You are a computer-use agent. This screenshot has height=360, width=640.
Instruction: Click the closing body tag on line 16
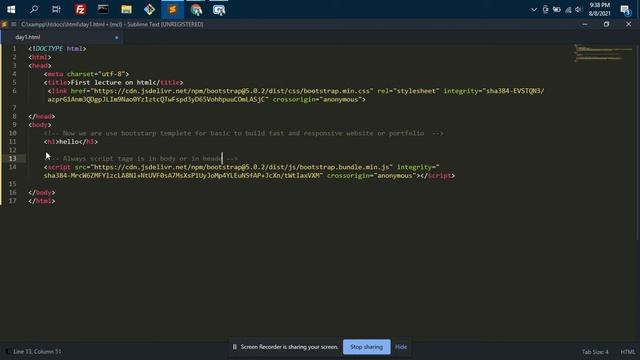[42, 192]
